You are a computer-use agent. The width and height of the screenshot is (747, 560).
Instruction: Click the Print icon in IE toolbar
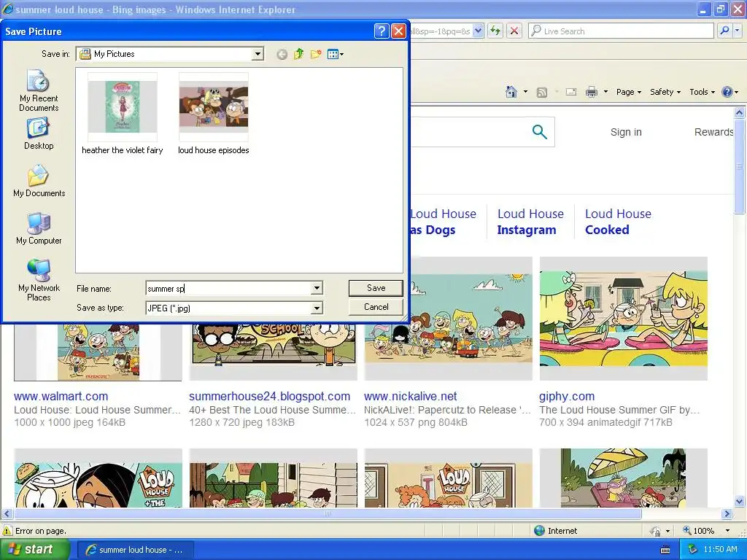pyautogui.click(x=591, y=92)
